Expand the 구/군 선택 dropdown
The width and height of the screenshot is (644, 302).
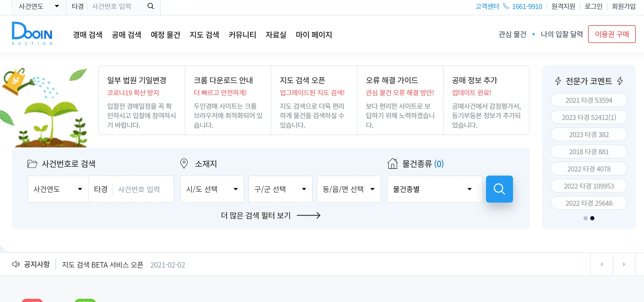click(280, 189)
